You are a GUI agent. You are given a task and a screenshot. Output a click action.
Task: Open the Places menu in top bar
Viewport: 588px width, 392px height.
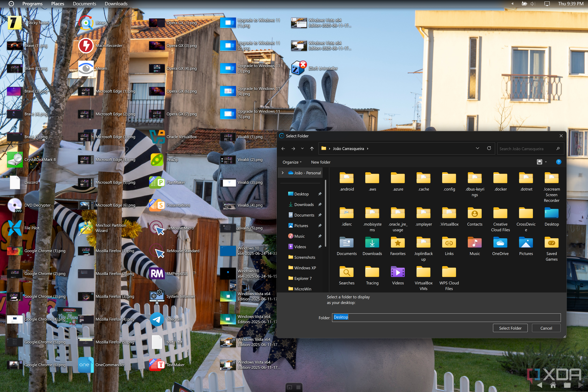(57, 4)
